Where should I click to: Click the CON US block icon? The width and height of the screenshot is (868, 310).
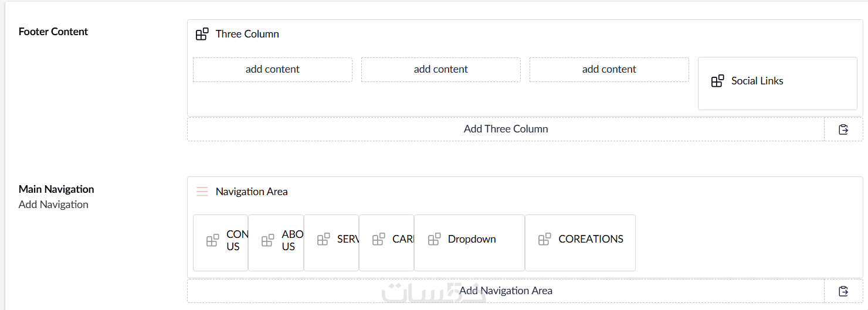(x=212, y=240)
